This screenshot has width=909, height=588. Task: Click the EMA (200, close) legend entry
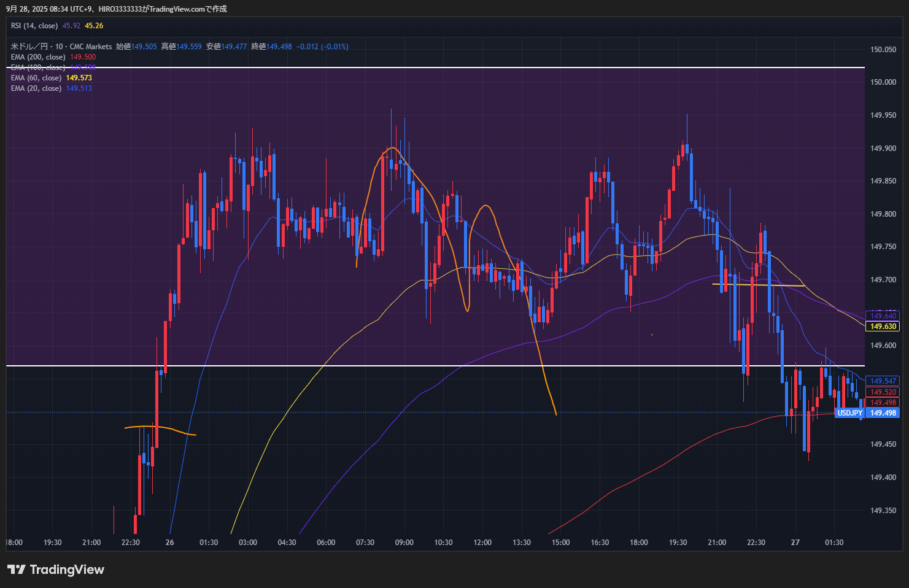tap(38, 57)
